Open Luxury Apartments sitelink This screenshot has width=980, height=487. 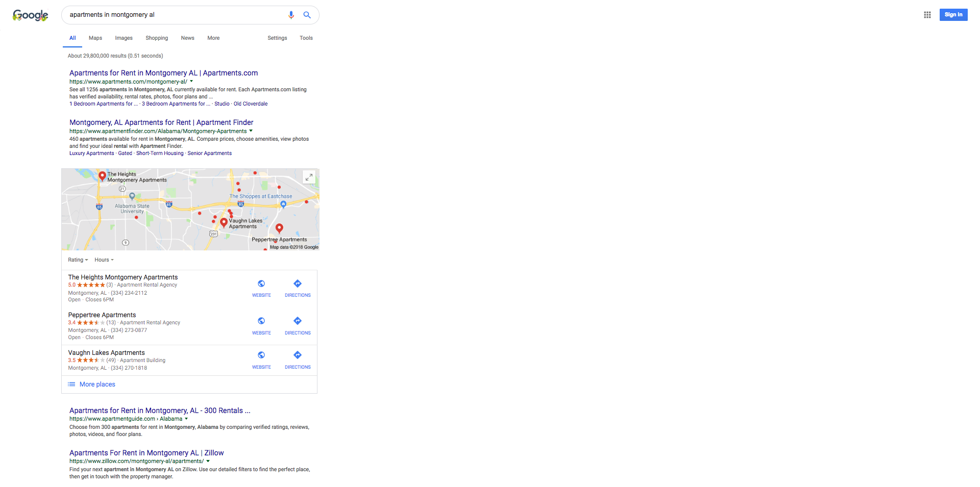92,153
